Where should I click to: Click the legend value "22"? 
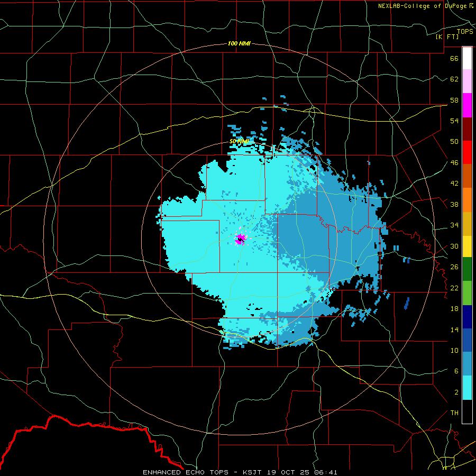tap(454, 288)
